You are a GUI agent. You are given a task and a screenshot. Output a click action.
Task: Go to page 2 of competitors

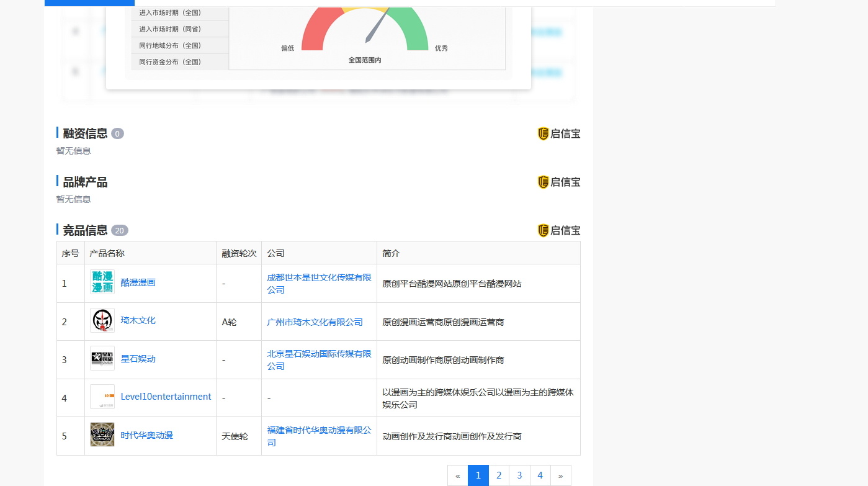point(499,475)
